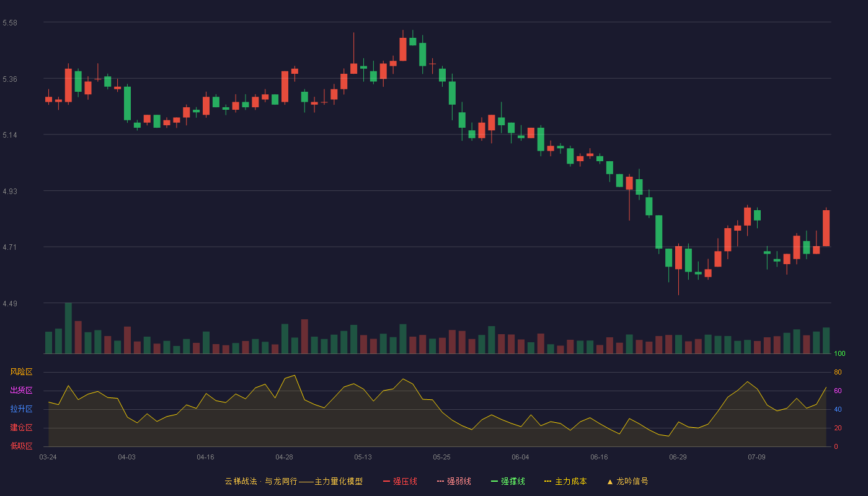Image resolution: width=868 pixels, height=496 pixels.
Task: Click the highest red candlestick near 5.58
Action: [x=403, y=49]
